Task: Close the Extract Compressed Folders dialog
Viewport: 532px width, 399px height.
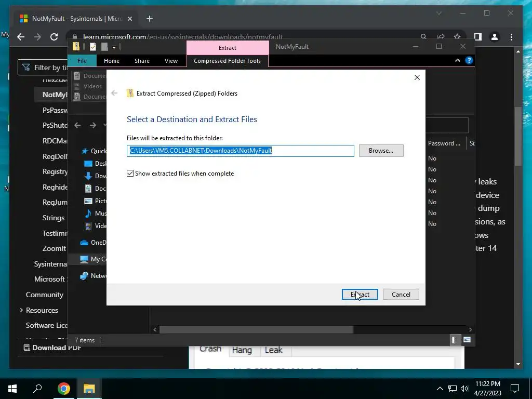Action: [x=417, y=77]
